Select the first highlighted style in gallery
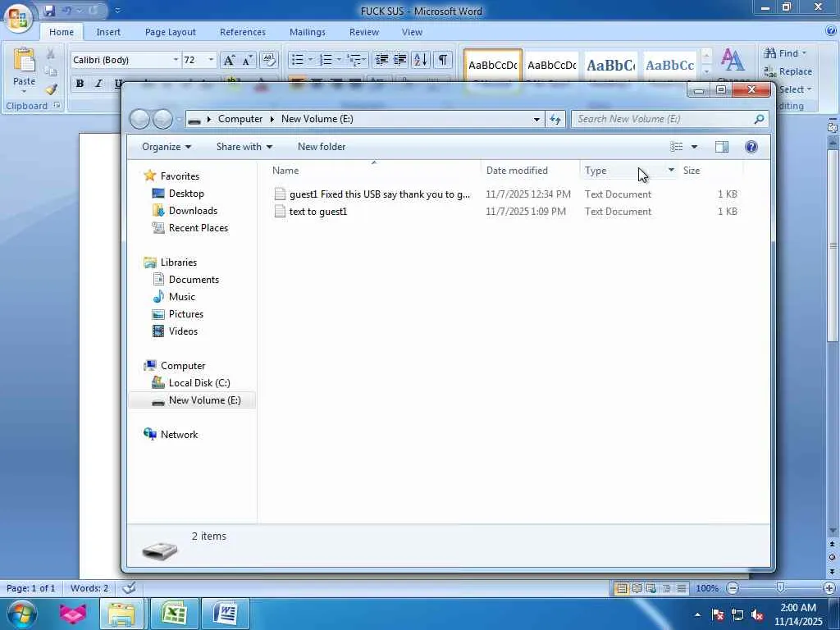Viewport: 840px width, 630px height. [x=493, y=66]
